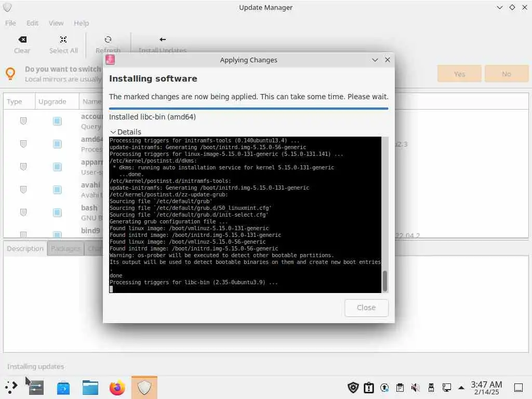Viewport: 532px width, 399px height.
Task: Open the clipboard tray icon
Action: pos(400,388)
